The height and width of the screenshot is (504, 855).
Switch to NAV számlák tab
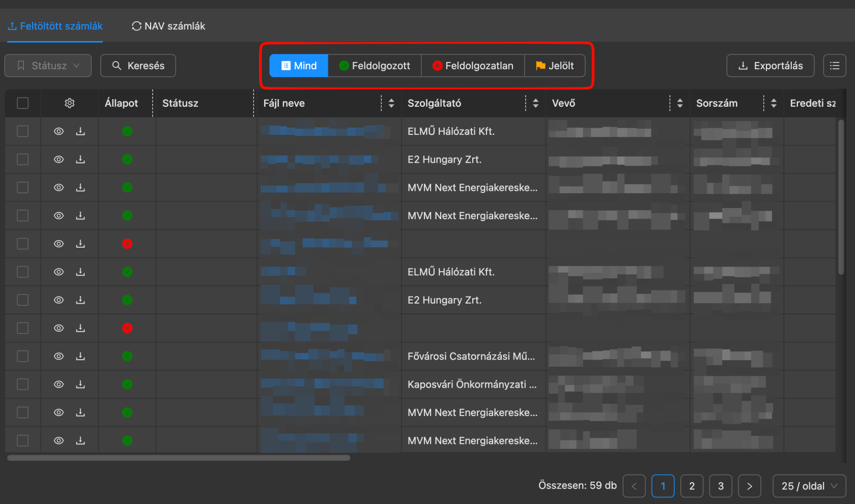pos(168,26)
